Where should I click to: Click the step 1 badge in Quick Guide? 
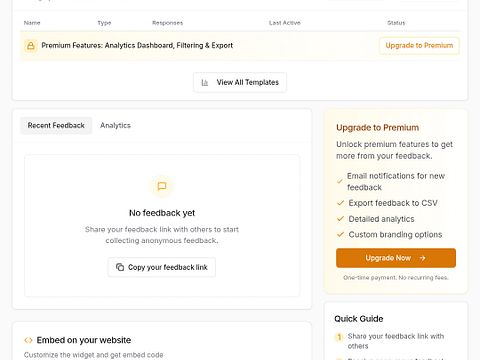339,337
